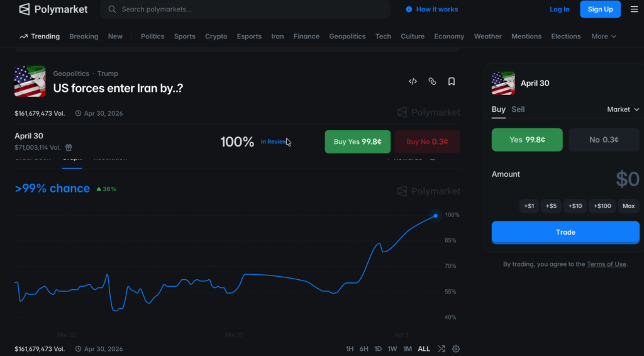The image size is (644, 356).
Task: Click the endpoint dot on the chart line
Action: tap(435, 216)
